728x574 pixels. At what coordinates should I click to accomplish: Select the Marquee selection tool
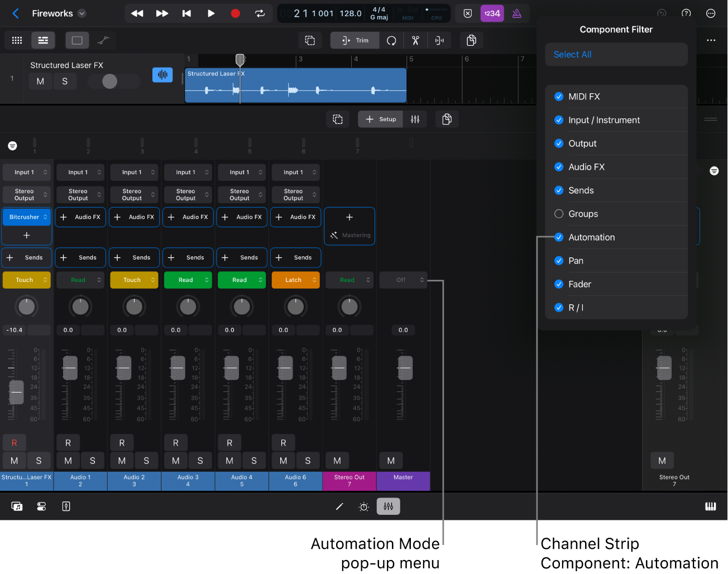coord(310,40)
